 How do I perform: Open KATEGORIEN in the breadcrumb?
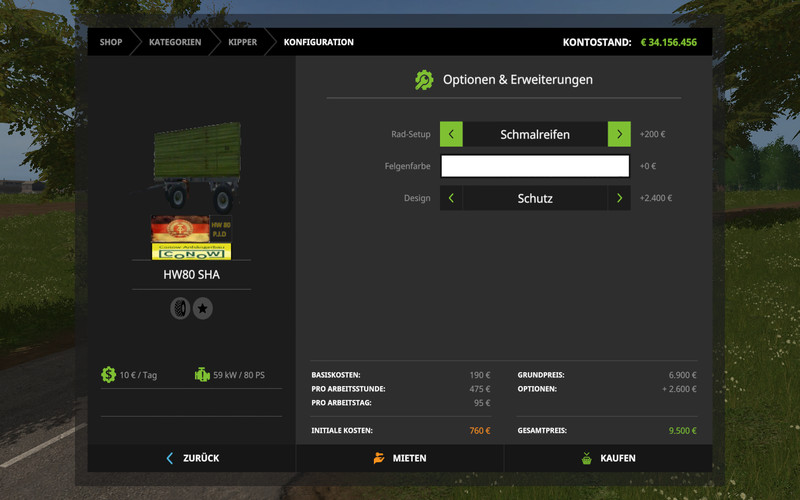tap(175, 42)
